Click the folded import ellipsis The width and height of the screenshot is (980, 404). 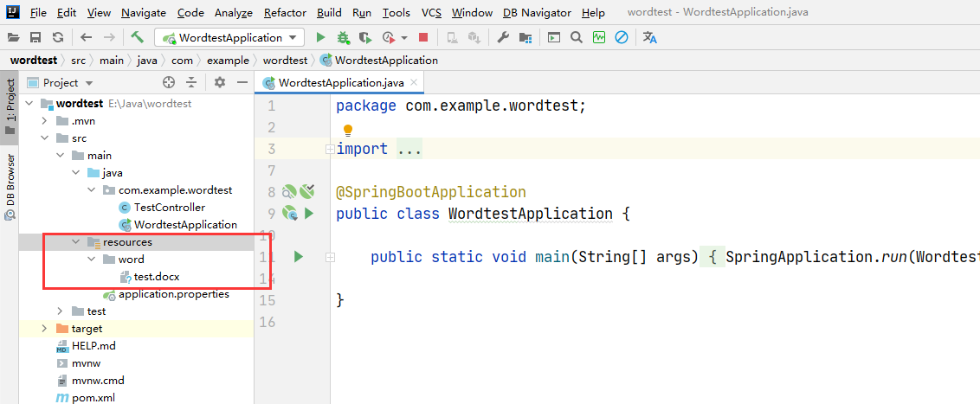pos(410,150)
